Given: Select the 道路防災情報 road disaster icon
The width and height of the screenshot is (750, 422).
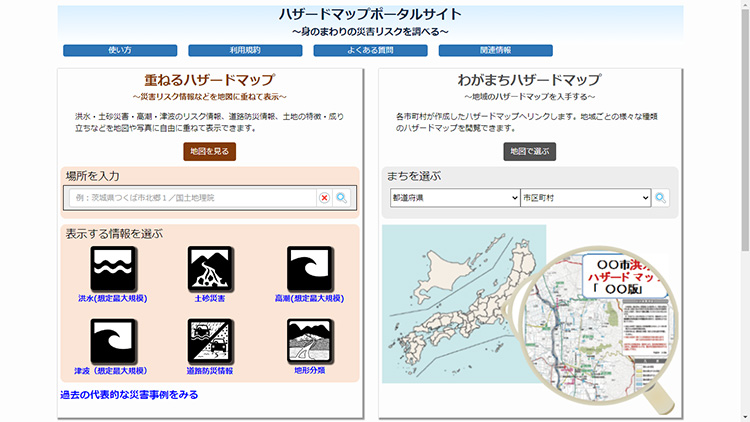Looking at the screenshot, I should 210,341.
